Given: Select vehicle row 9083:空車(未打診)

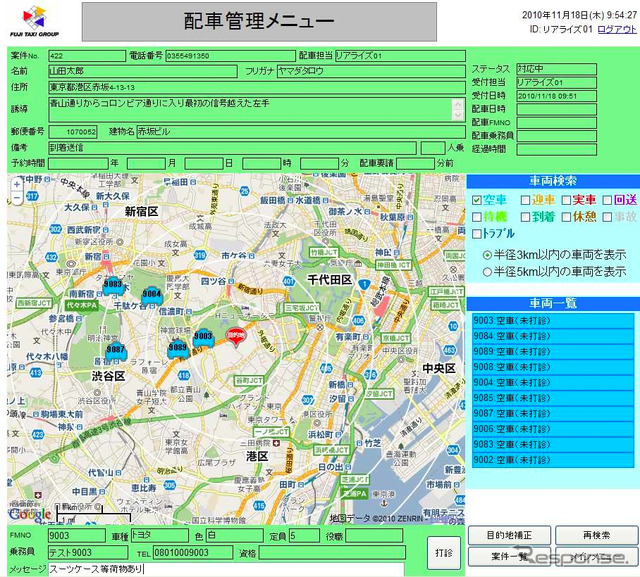Looking at the screenshot, I should click(553, 445).
